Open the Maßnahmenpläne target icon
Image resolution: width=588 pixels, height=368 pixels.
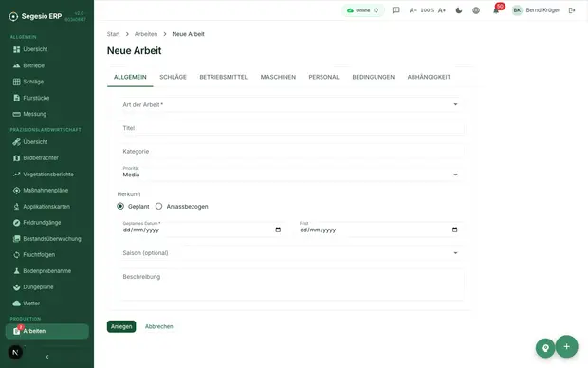[x=16, y=191]
